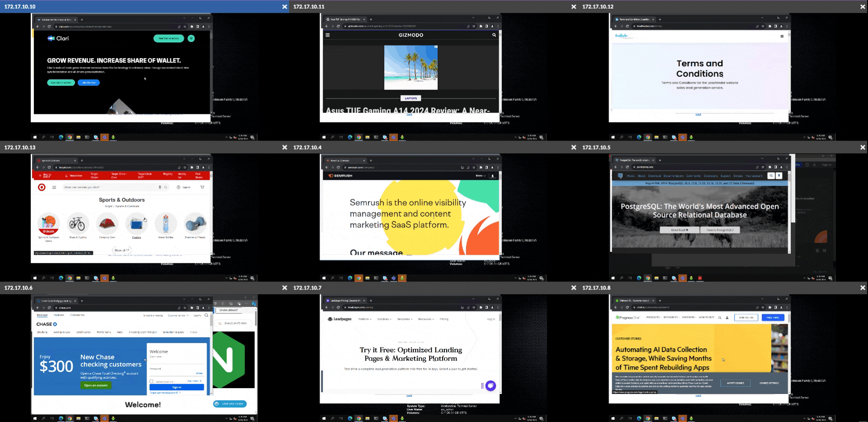Open Leadpages purple chat widget icon
868x422 pixels.
click(x=491, y=386)
